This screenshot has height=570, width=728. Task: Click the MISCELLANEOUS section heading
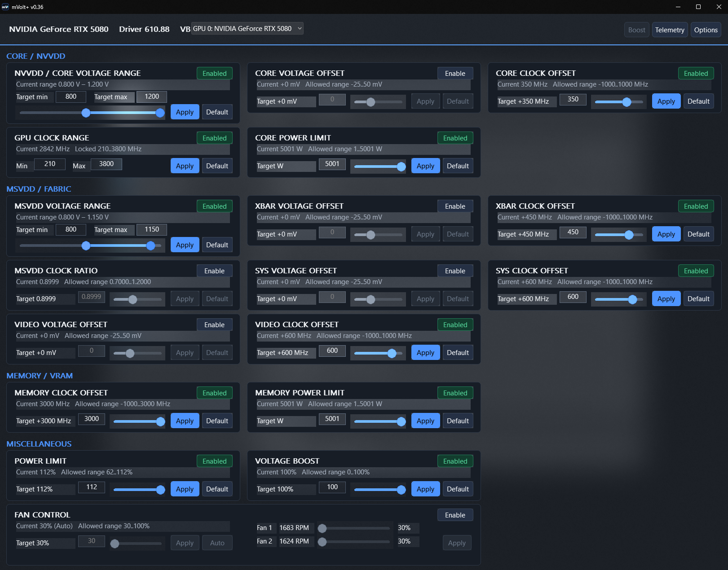click(39, 444)
